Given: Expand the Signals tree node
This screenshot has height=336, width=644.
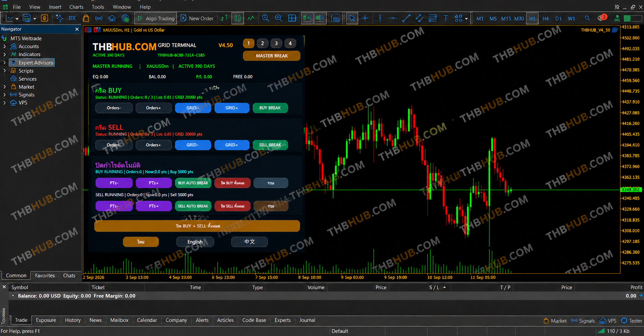Looking at the screenshot, I should pyautogui.click(x=4, y=95).
